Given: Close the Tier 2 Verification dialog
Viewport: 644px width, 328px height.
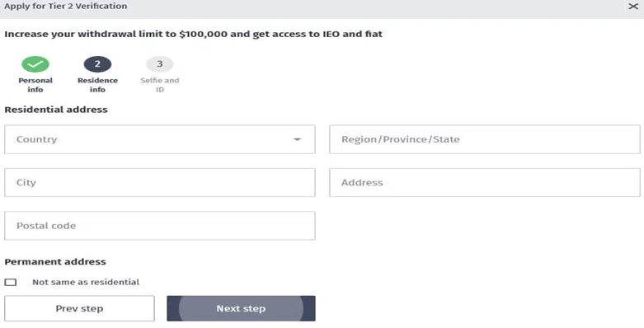Looking at the screenshot, I should [633, 6].
